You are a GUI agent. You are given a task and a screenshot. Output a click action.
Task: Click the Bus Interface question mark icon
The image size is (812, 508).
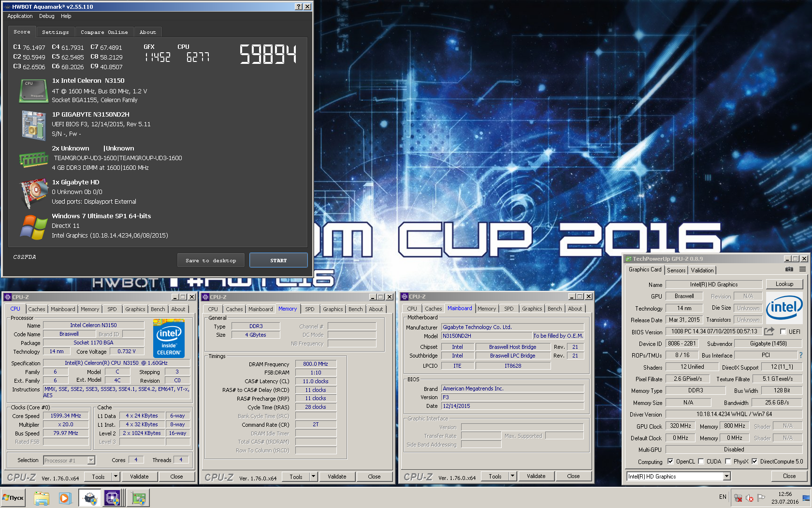click(801, 355)
